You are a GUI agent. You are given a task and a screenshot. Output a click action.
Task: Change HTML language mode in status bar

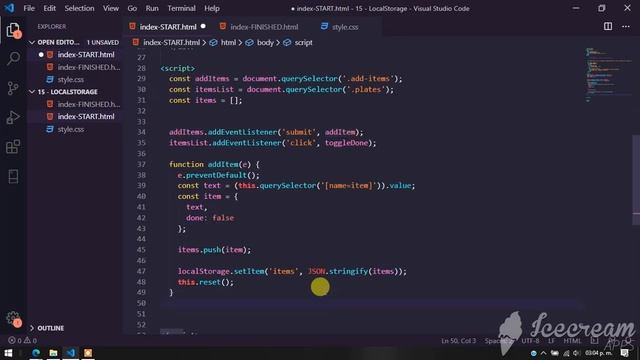(572, 340)
